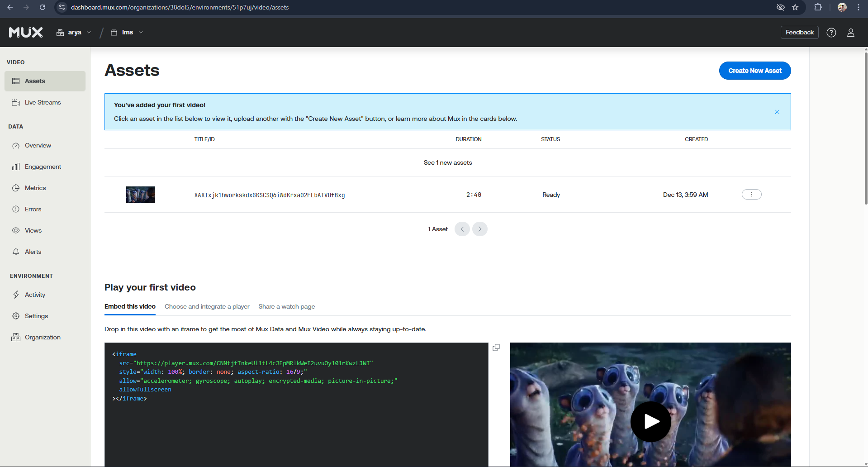
Task: Switch to Choose and integrate a player tab
Action: pyautogui.click(x=207, y=307)
